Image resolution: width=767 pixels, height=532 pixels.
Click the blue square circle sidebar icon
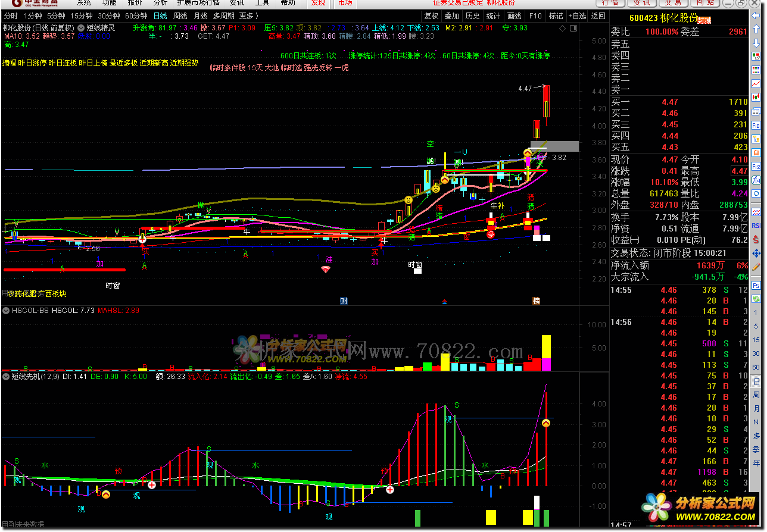[x=756, y=193]
